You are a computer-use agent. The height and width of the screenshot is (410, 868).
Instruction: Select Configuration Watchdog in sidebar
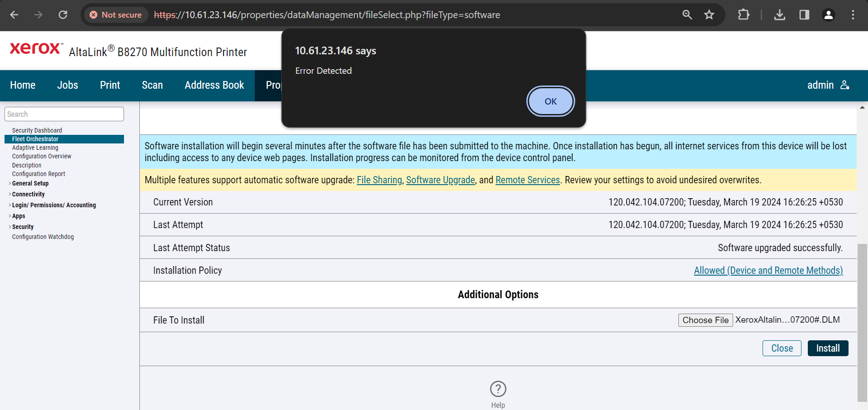click(x=43, y=237)
